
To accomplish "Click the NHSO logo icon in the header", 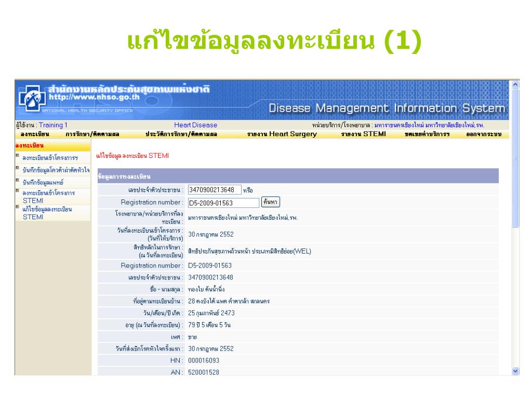I will [32, 98].
